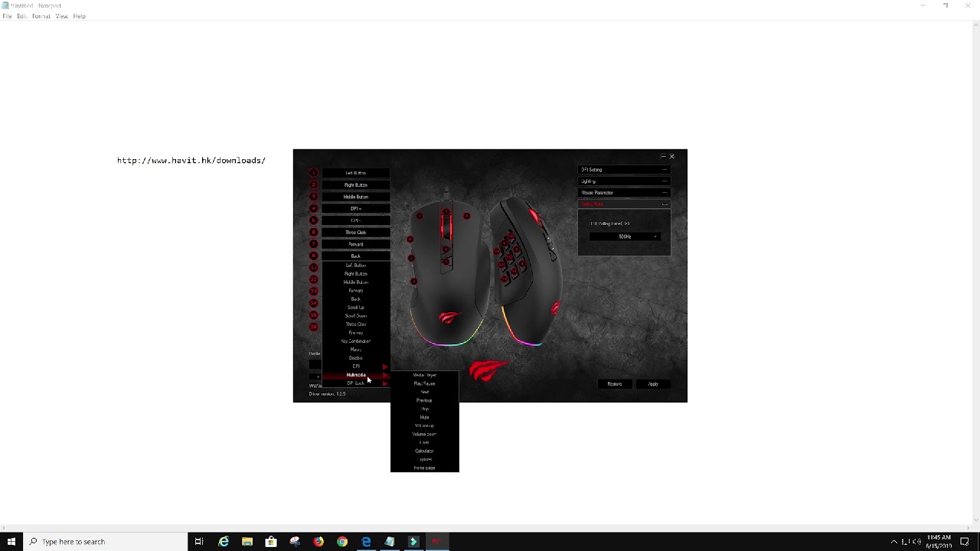
Task: Click the havit.hk downloads URL text in Notepad
Action: [x=191, y=161]
